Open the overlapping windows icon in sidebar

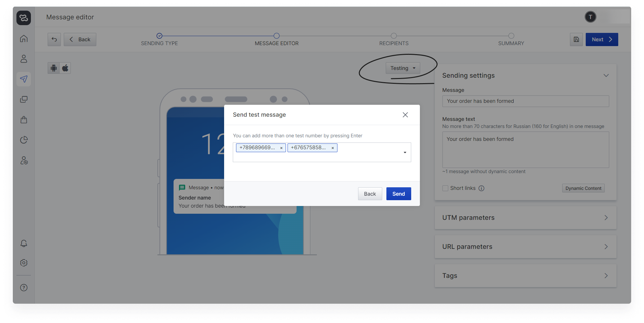24,99
